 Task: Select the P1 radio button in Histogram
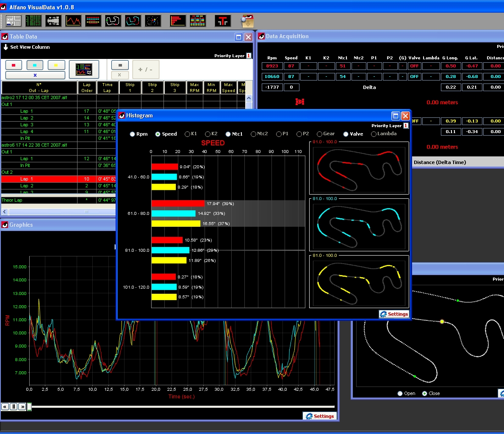point(279,134)
